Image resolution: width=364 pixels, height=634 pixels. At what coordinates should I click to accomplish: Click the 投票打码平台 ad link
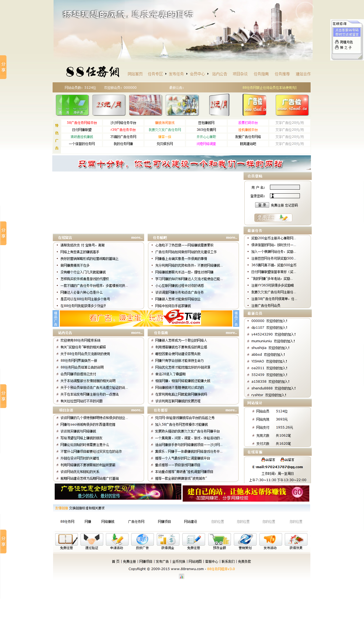pyautogui.click(x=248, y=123)
